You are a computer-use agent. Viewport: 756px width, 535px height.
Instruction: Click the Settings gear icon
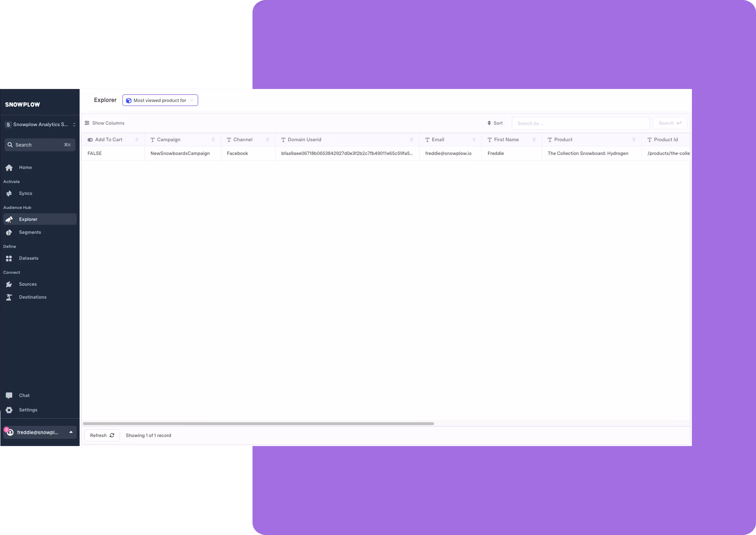9,410
